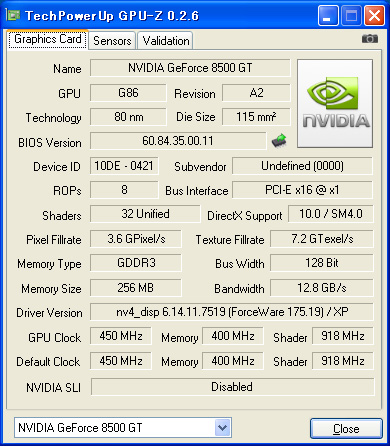Click the Bandwidth 12.8 GB/s field
The width and height of the screenshot is (390, 446).
[x=322, y=288]
